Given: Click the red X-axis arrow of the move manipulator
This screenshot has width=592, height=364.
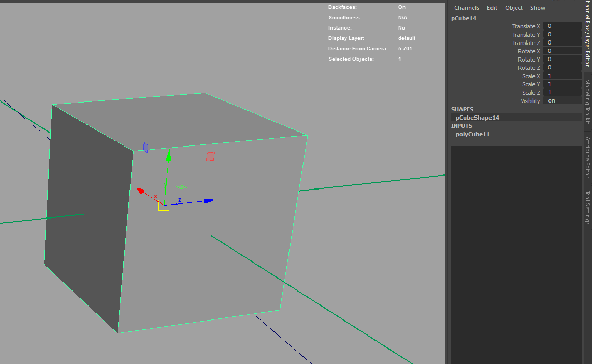Looking at the screenshot, I should [140, 191].
